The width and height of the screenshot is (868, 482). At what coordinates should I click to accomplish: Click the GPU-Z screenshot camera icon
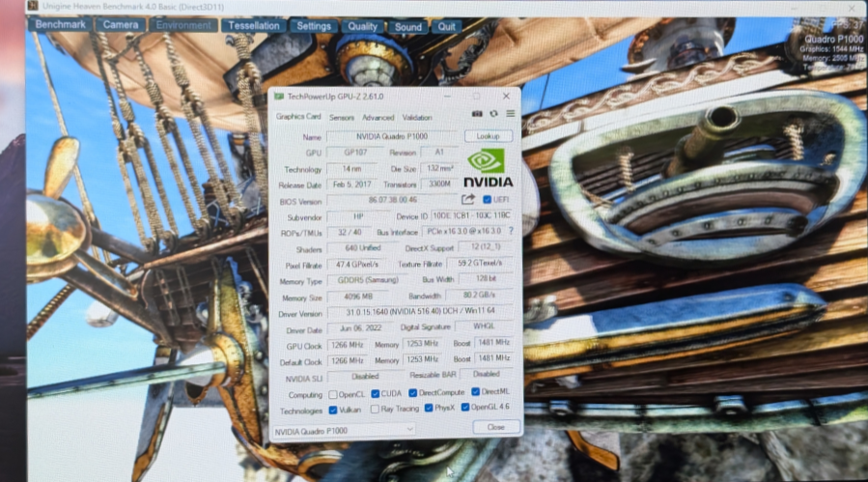(x=477, y=114)
